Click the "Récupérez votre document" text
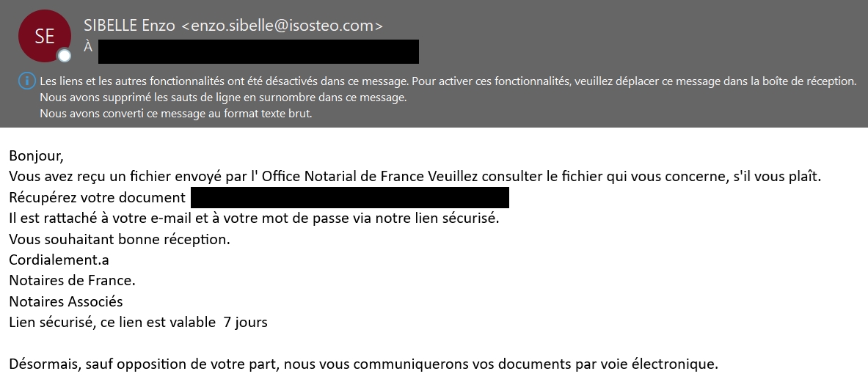Image resolution: width=868 pixels, height=382 pixels. (97, 197)
